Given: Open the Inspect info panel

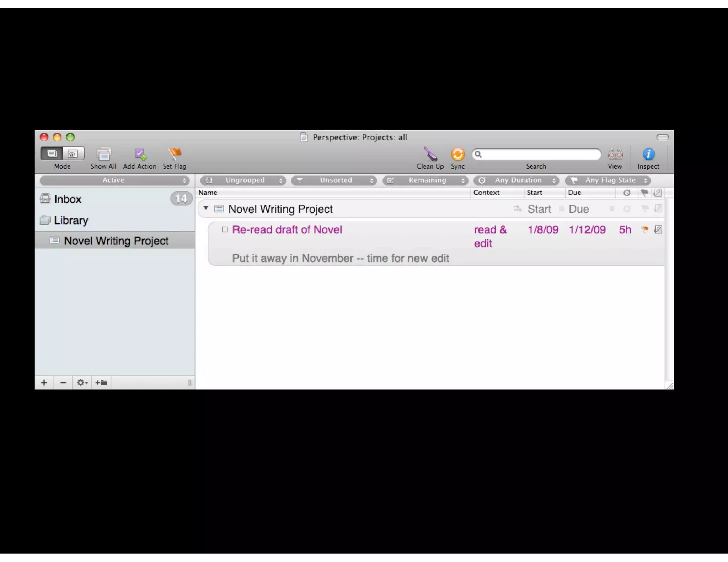Looking at the screenshot, I should (648, 154).
